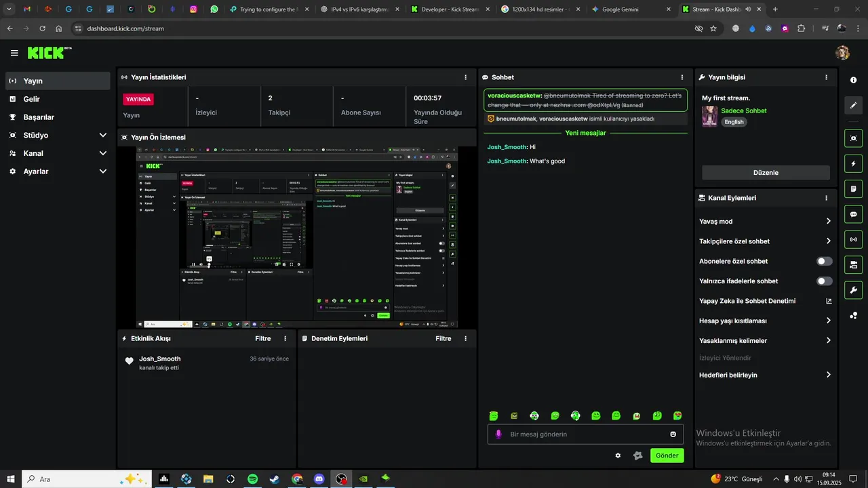This screenshot has width=868, height=488.
Task: Pick the first green Kick emote
Action: pos(494,415)
